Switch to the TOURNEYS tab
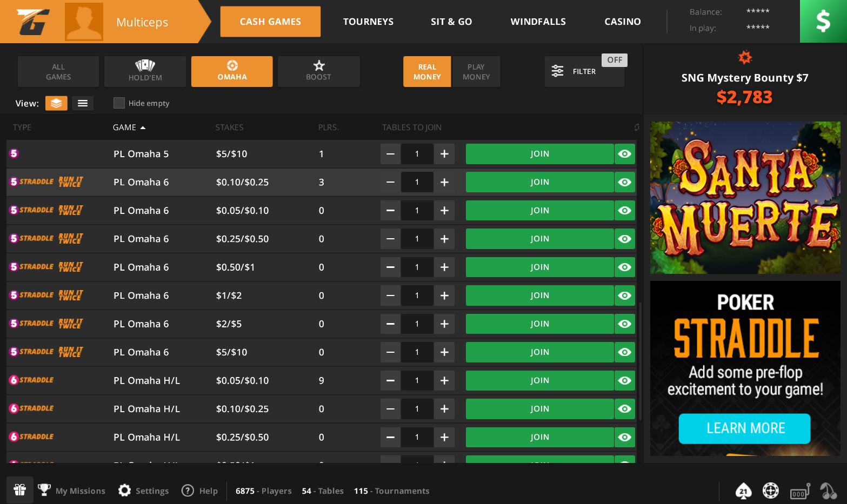Image resolution: width=847 pixels, height=504 pixels. point(368,22)
